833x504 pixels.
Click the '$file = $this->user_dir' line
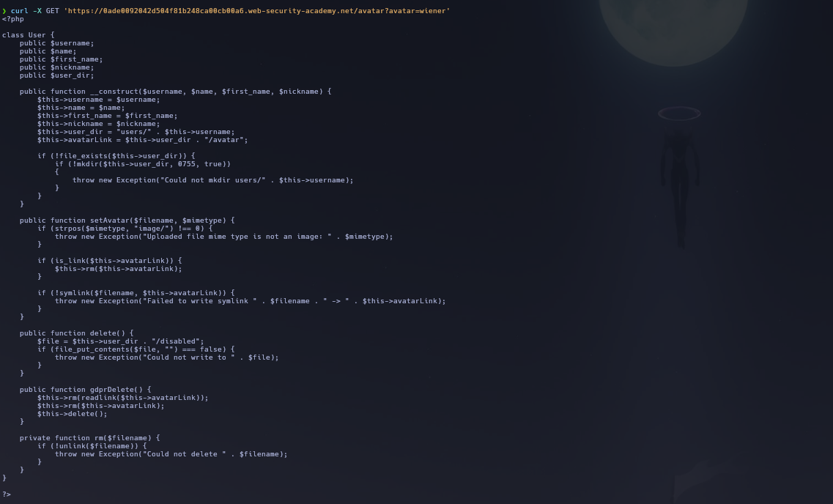(x=121, y=341)
